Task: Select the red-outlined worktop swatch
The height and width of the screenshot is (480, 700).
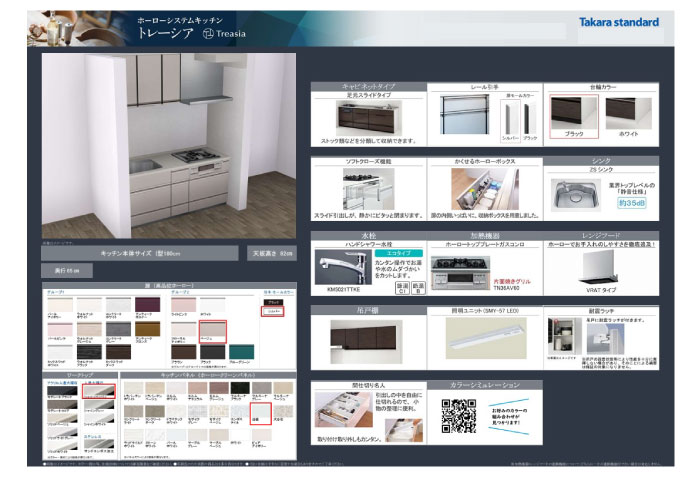Action: 99,393
